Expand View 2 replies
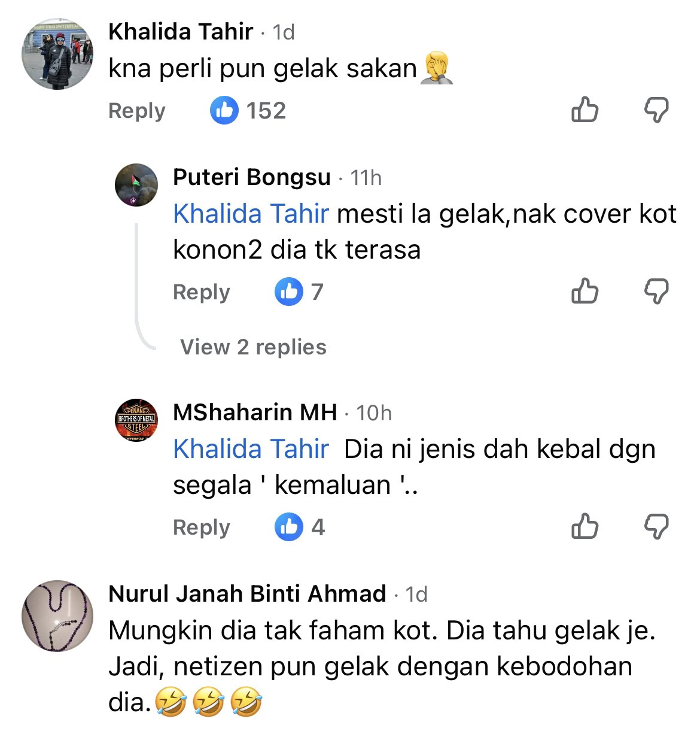 pos(253,347)
